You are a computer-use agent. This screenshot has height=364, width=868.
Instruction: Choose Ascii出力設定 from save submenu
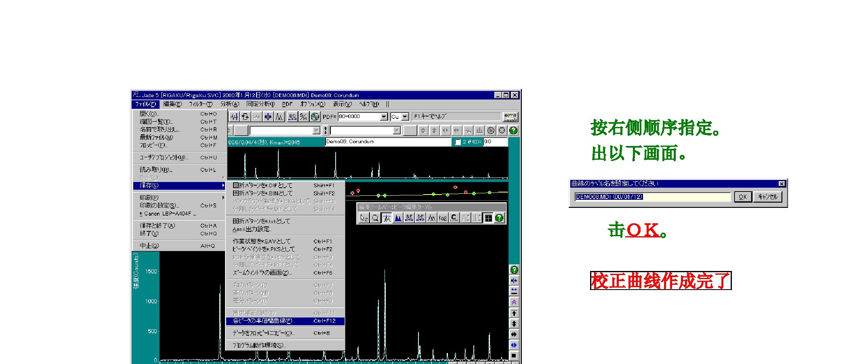tap(285, 229)
